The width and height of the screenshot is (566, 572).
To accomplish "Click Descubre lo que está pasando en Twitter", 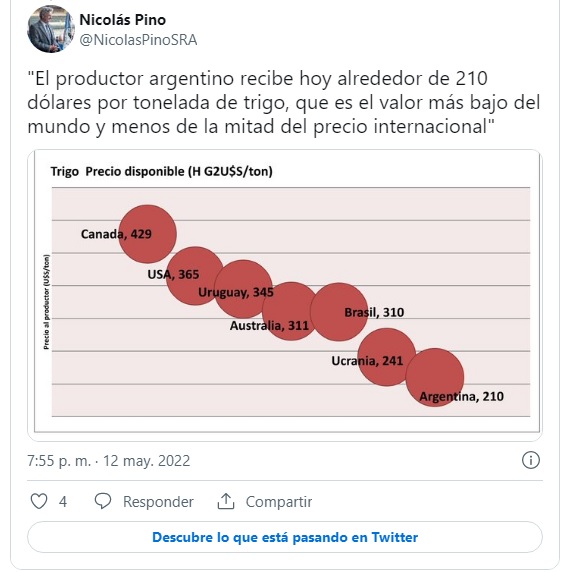I will coord(285,537).
